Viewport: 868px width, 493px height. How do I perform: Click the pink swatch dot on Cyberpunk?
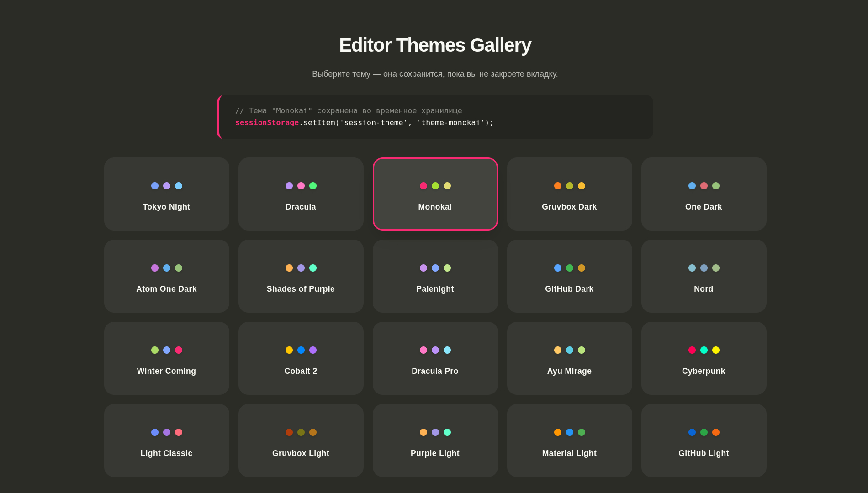[692, 350]
